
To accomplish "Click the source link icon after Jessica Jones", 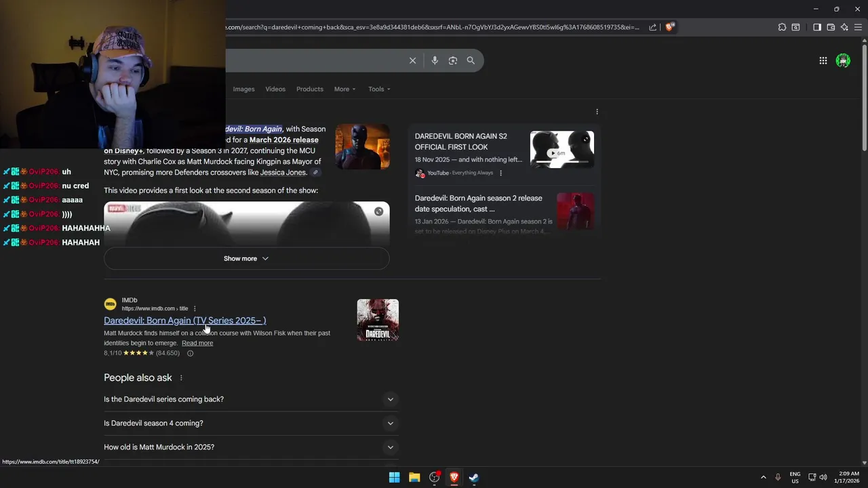I will (x=315, y=173).
